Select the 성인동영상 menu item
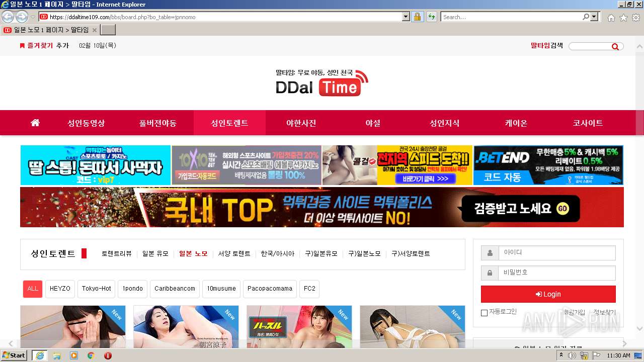 (x=87, y=123)
